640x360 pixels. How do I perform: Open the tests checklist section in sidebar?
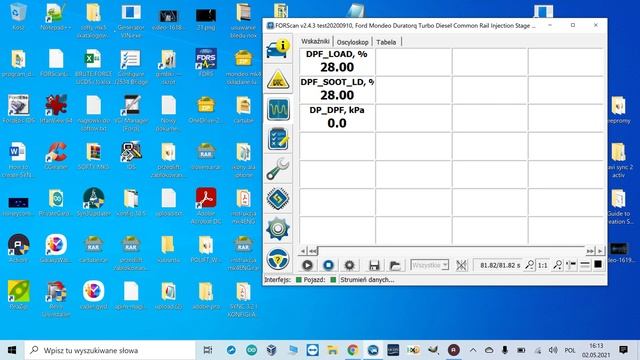click(x=278, y=139)
